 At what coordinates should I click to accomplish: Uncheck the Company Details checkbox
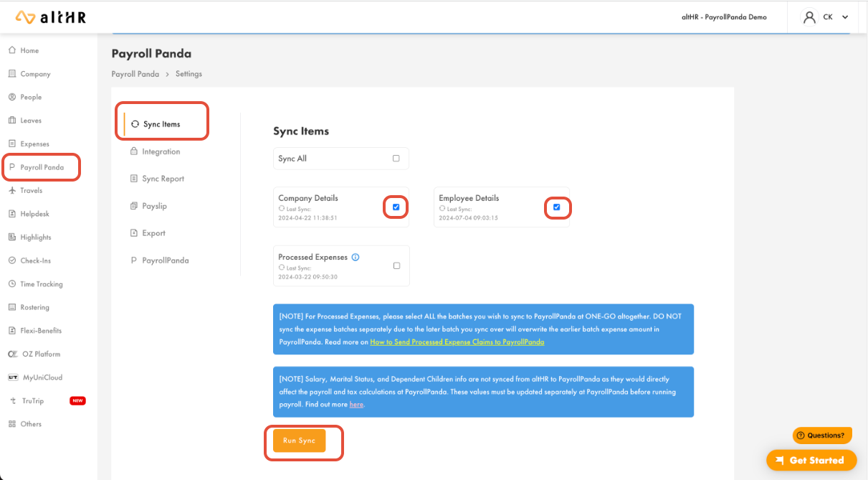pyautogui.click(x=396, y=207)
